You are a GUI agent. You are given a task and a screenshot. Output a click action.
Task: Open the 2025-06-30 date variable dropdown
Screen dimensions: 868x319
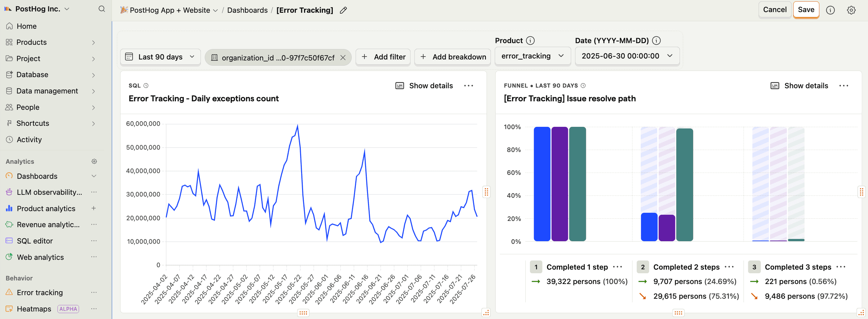627,56
